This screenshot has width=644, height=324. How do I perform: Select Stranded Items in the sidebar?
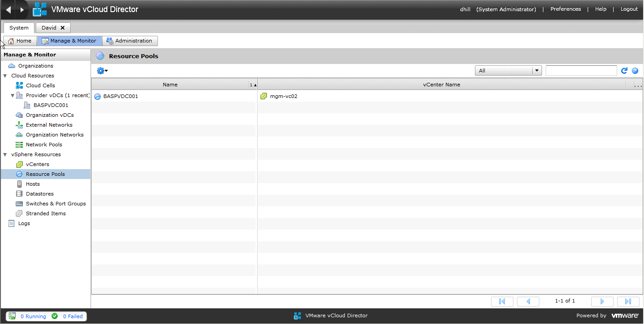[x=46, y=213]
